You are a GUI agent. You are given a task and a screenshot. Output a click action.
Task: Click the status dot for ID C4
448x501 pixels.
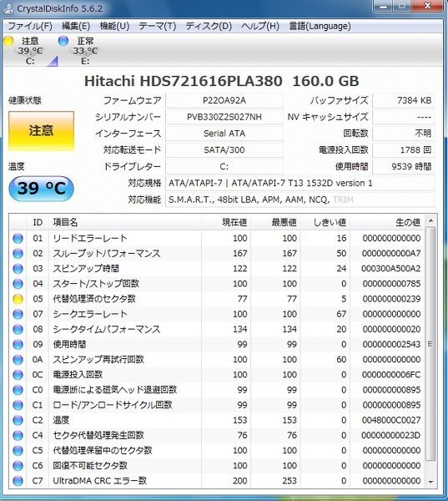(x=18, y=436)
